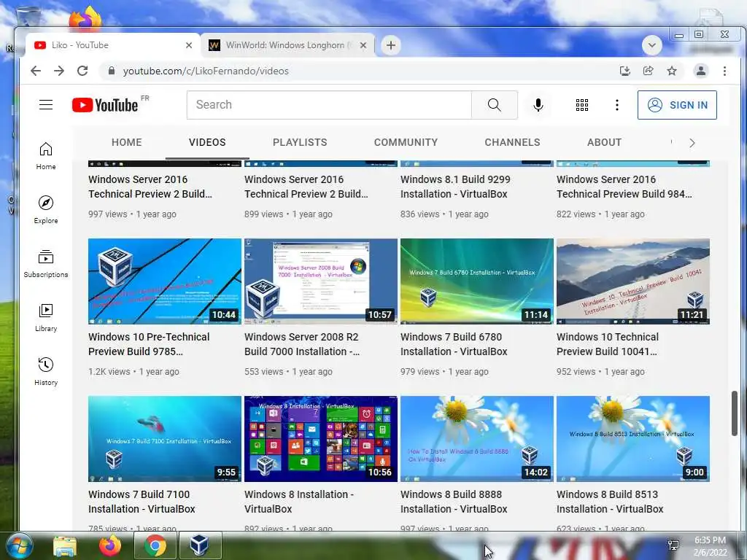This screenshot has width=747, height=560.
Task: Open Windows Server 2016 Technical Preview Build 984 title
Action: pyautogui.click(x=624, y=187)
